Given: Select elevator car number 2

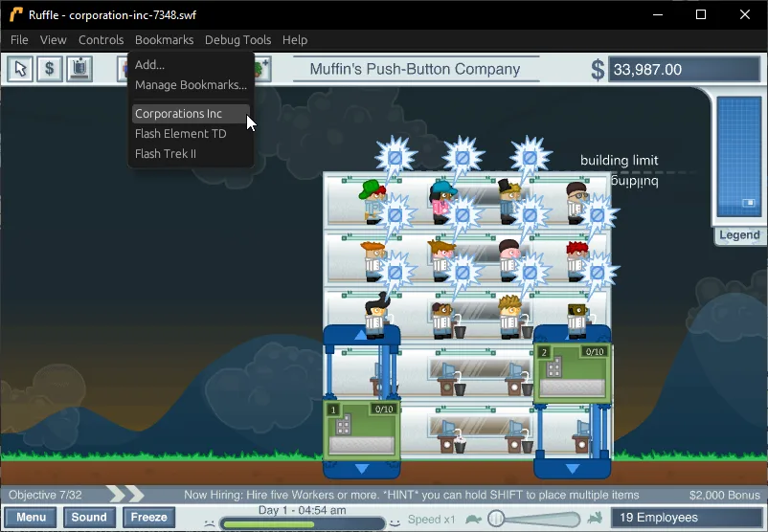Looking at the screenshot, I should tap(572, 373).
